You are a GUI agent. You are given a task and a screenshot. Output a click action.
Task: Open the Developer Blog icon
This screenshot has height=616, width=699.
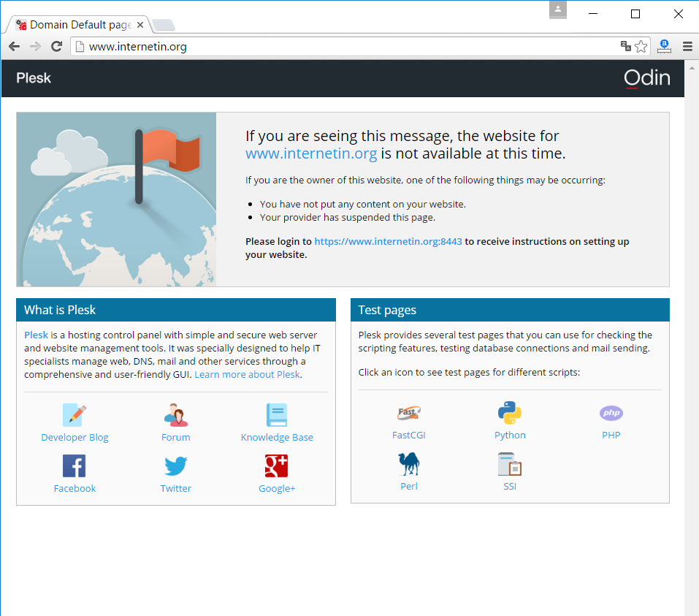pos(75,415)
